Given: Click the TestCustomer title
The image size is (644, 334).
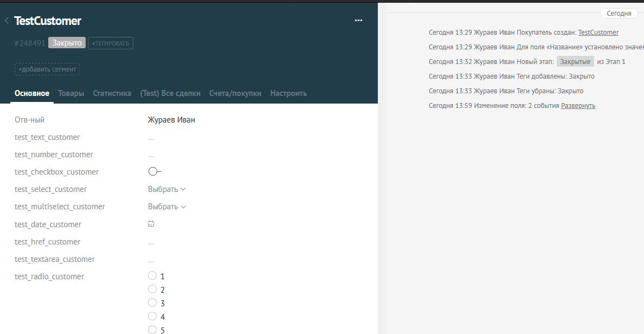Looking at the screenshot, I should click(48, 21).
